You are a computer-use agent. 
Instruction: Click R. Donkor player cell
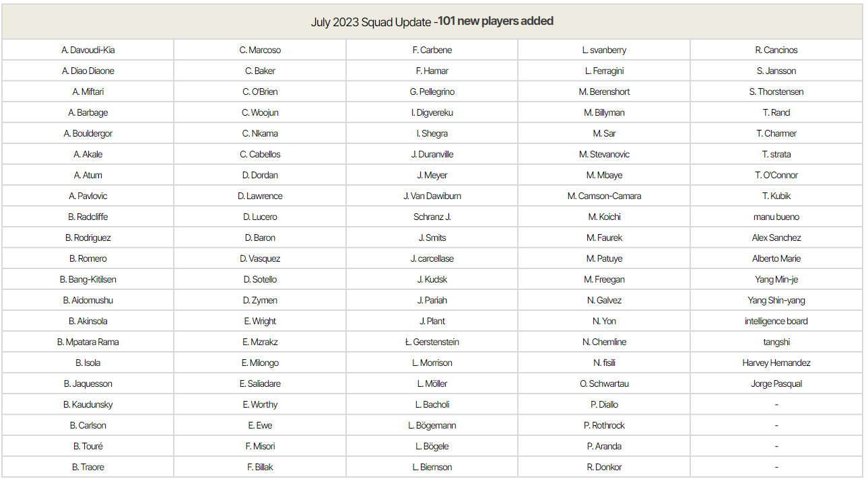pyautogui.click(x=604, y=468)
